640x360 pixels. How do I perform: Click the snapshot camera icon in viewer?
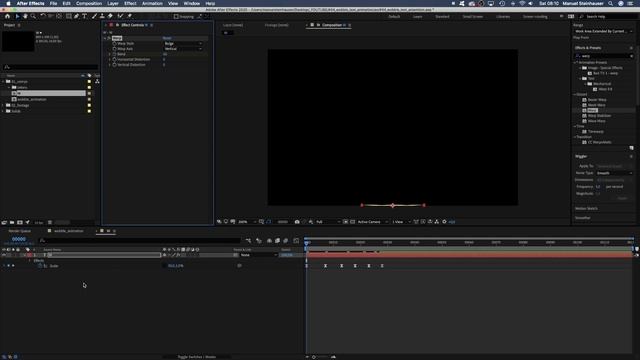tap(297, 222)
